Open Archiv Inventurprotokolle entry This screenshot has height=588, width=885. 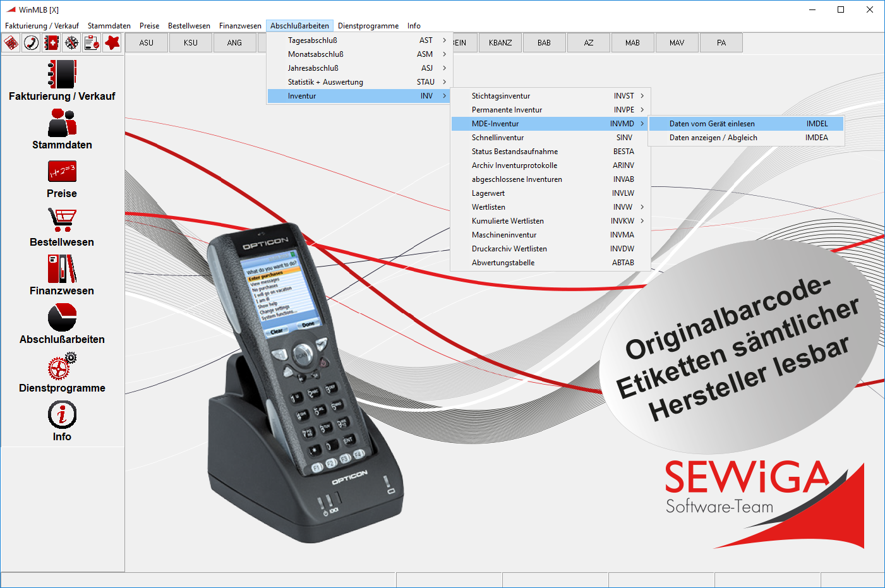pyautogui.click(x=550, y=165)
